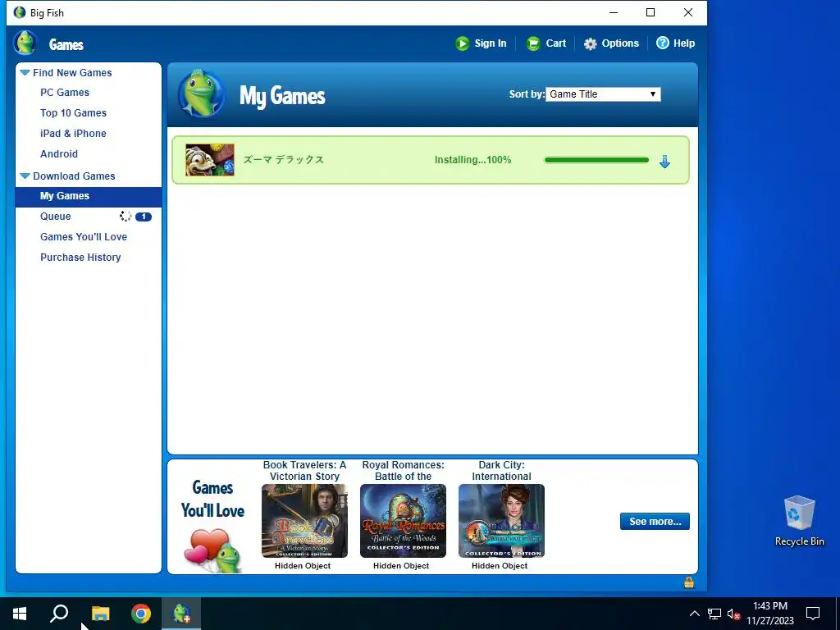The image size is (840, 630).
Task: Open Games You'll Love in the sidebar
Action: pyautogui.click(x=84, y=237)
